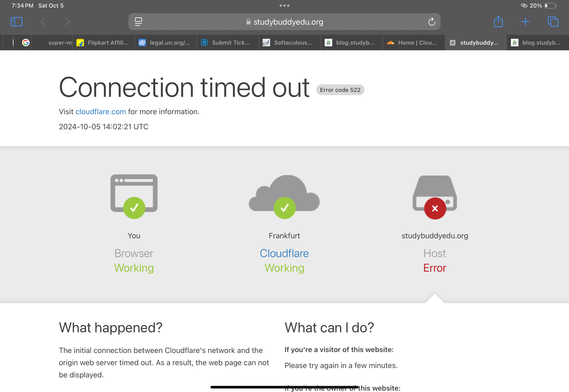Toggle the Safari sidebar panel
Screen dimensions: 569x392
click(x=16, y=22)
